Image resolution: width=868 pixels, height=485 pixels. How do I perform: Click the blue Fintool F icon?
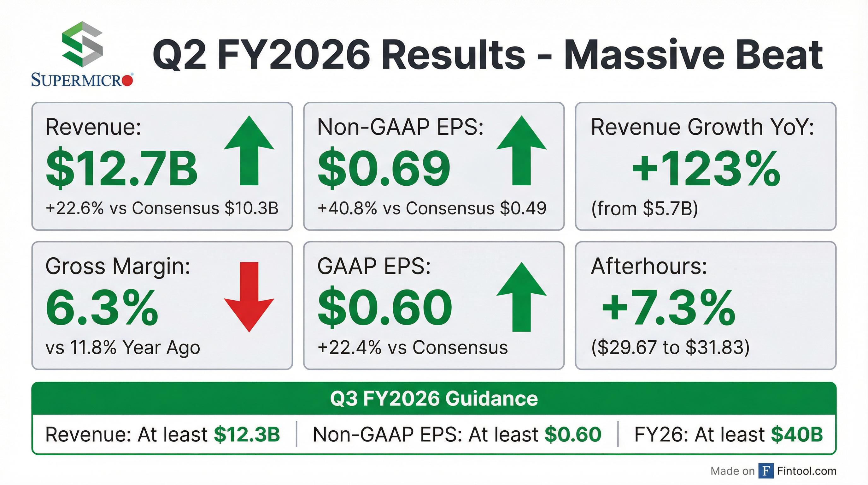coord(766,471)
